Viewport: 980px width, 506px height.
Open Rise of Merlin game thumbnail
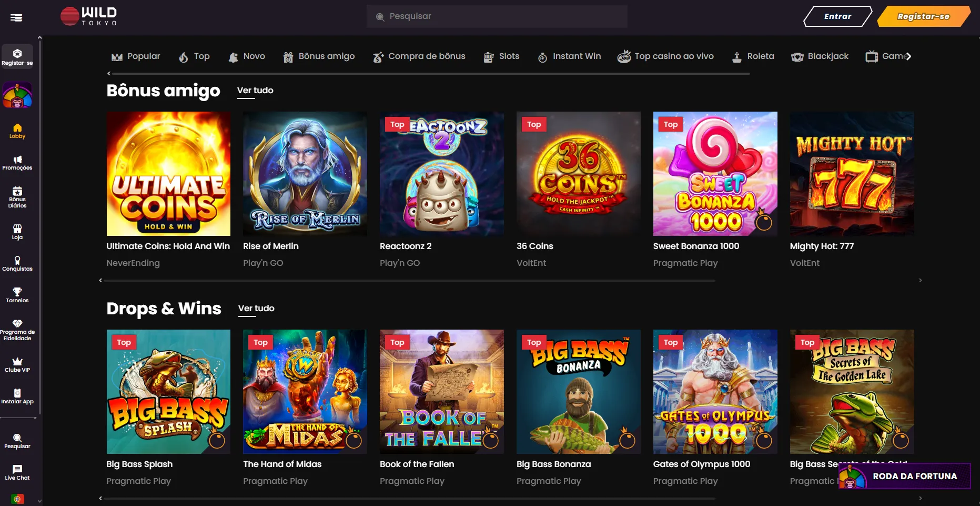click(x=305, y=174)
